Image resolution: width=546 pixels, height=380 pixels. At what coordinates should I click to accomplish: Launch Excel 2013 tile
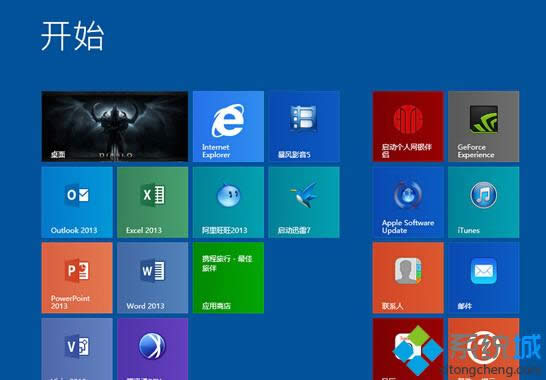click(153, 202)
